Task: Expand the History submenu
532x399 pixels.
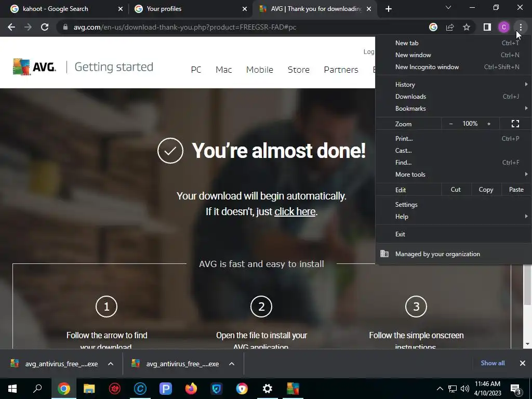Action: tap(453, 85)
